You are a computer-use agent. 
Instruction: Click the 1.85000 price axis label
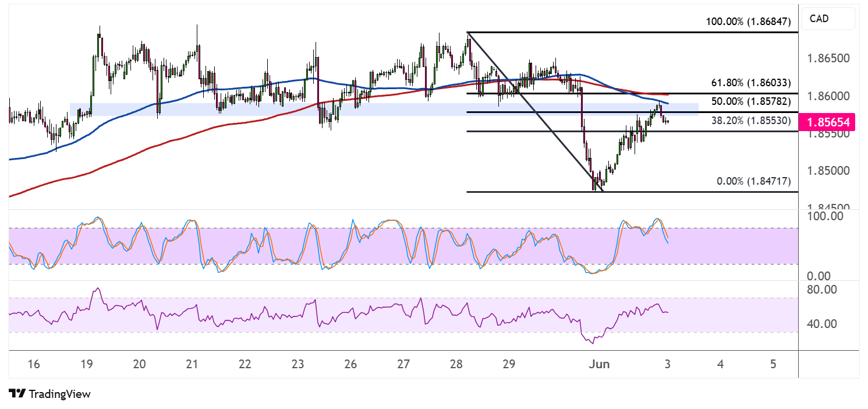(x=827, y=171)
